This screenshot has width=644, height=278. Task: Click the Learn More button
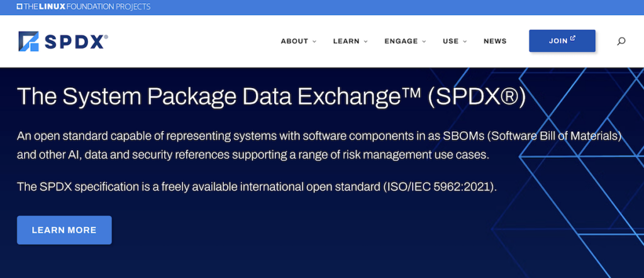[x=64, y=230]
